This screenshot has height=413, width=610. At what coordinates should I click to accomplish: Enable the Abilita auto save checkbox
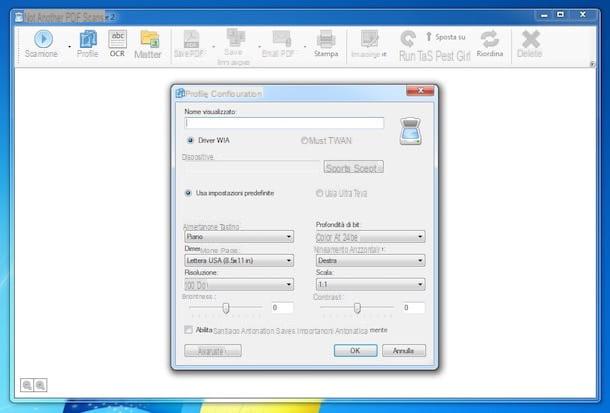pyautogui.click(x=189, y=330)
